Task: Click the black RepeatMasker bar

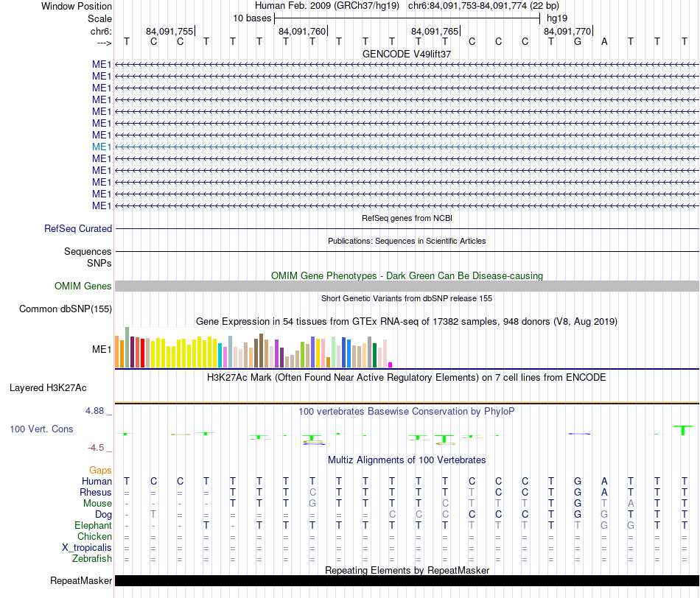Action: pos(407,580)
